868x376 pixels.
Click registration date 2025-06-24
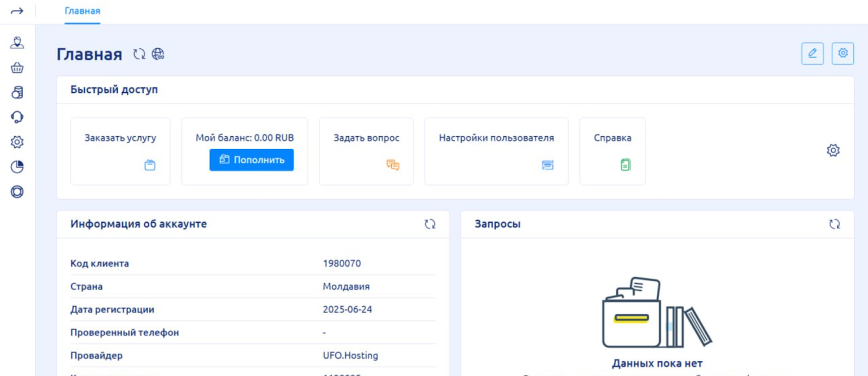[x=347, y=309]
